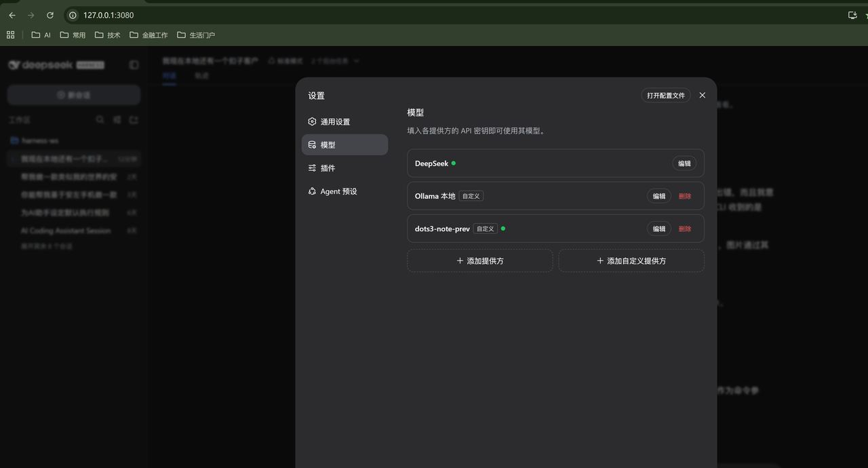Screen dimensions: 868x468
Task: Go back in the browser
Action: click(x=12, y=15)
